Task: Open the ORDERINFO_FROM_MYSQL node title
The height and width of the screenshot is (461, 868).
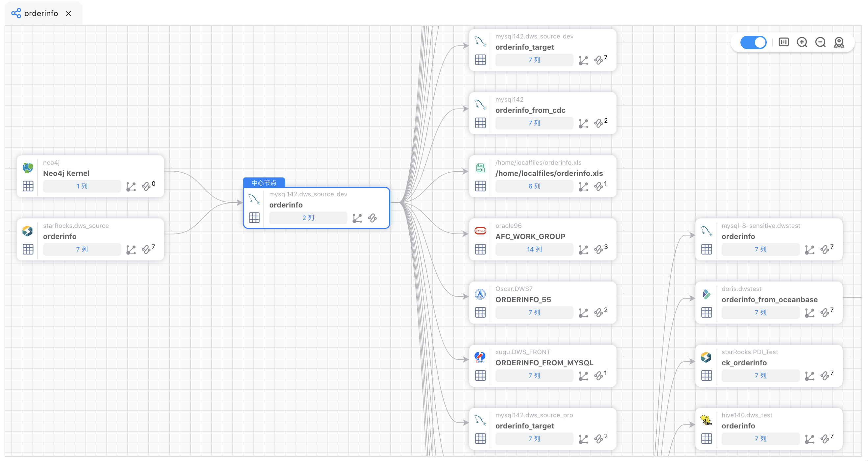Action: click(544, 363)
